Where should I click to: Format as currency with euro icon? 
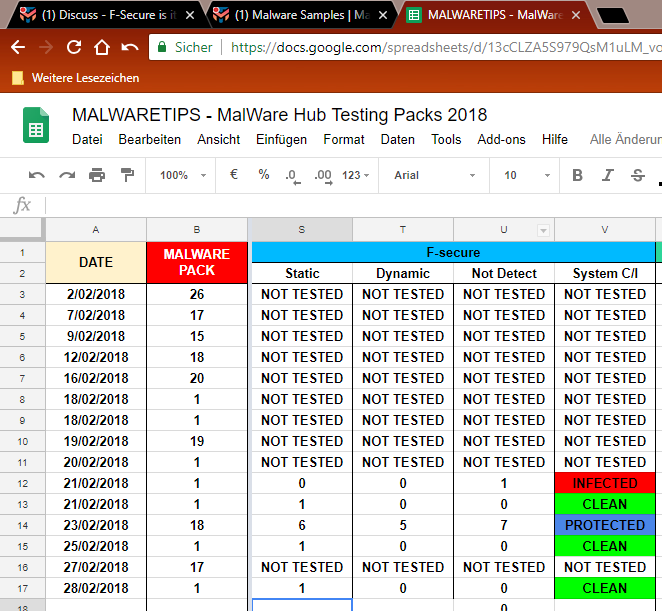[234, 175]
